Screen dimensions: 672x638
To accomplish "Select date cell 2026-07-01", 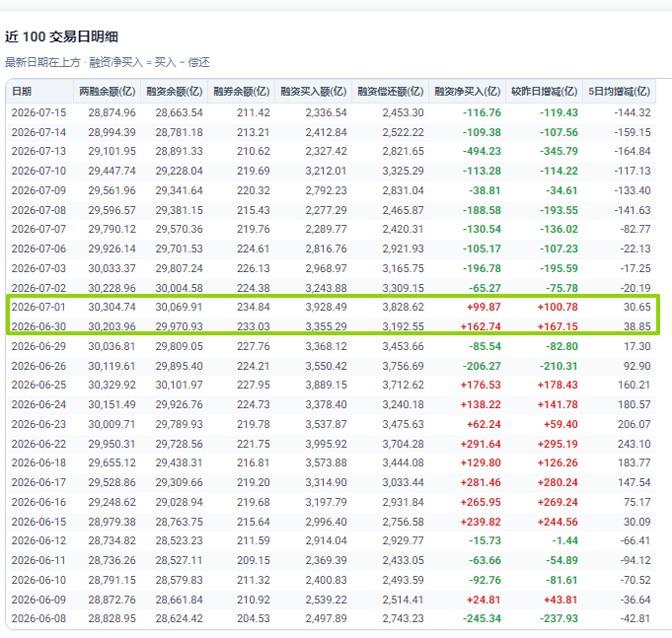I will (39, 307).
